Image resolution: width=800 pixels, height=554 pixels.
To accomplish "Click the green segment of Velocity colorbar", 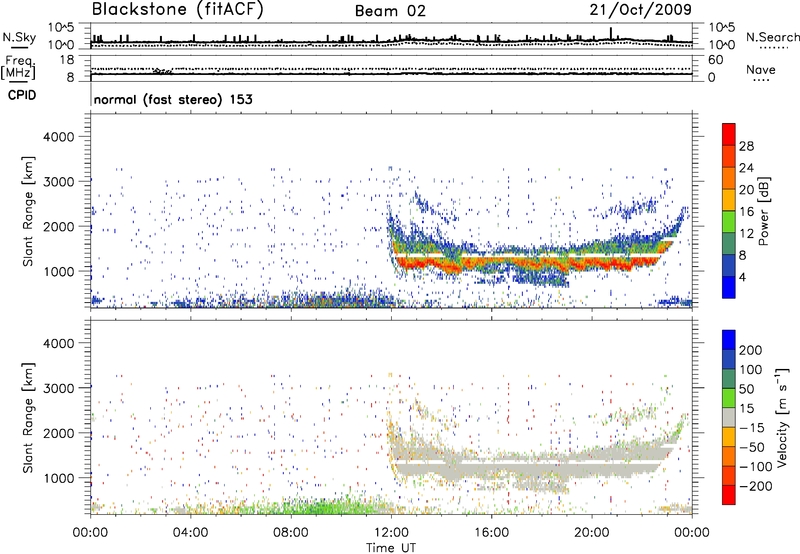I will 729,398.
